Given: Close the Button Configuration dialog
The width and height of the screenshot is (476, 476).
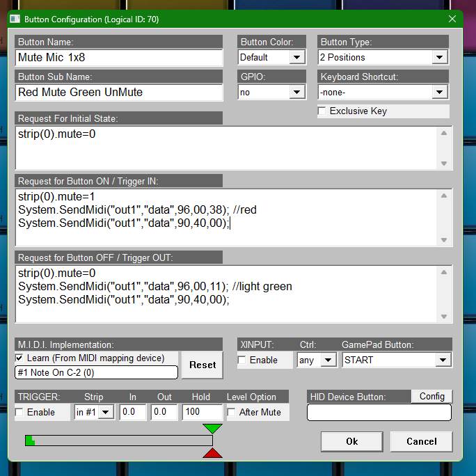Looking at the screenshot, I should coord(452,19).
